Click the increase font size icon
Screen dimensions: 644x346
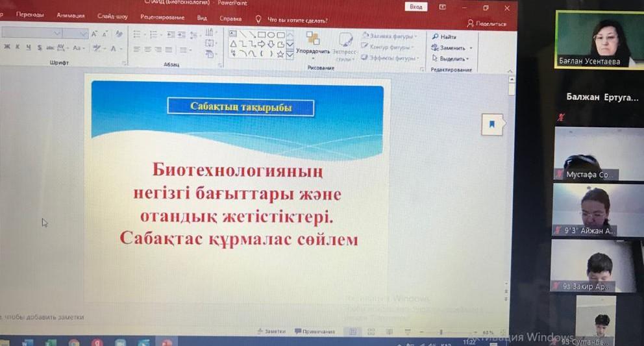click(95, 34)
